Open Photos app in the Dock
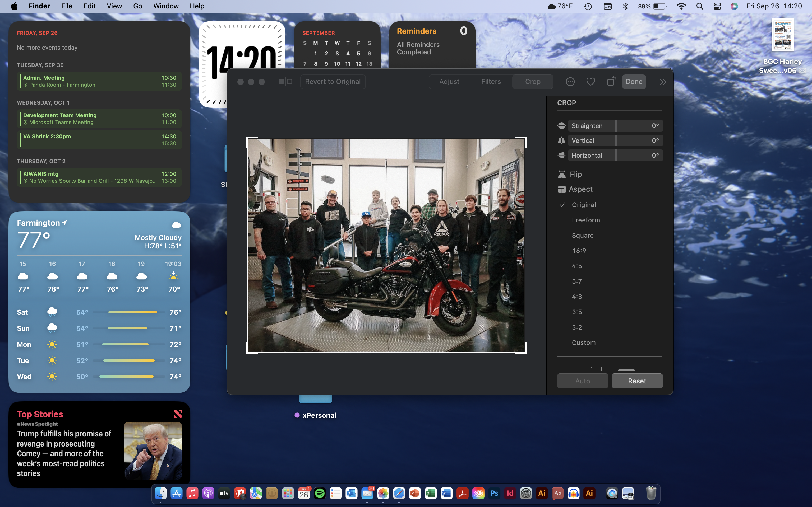Image resolution: width=812 pixels, height=507 pixels. [x=383, y=493]
